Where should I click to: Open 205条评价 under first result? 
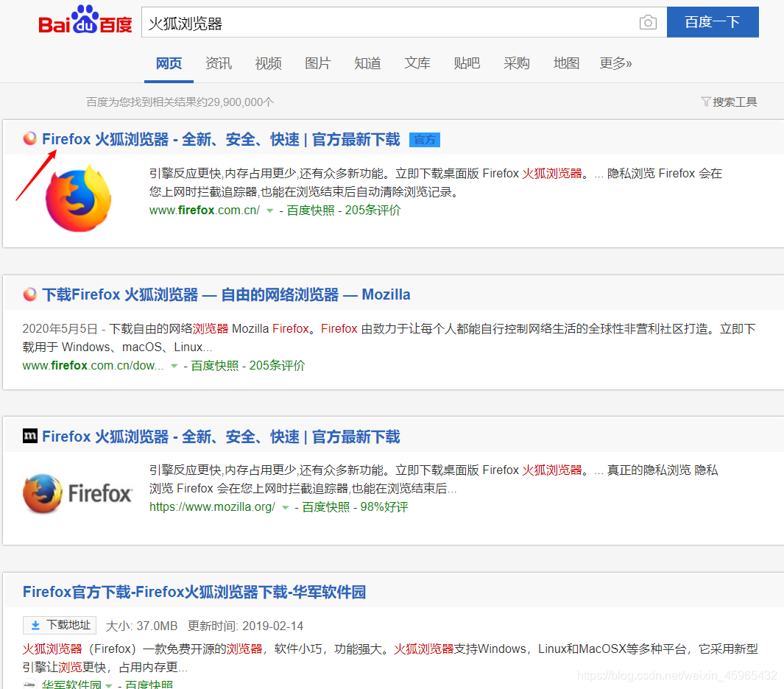pyautogui.click(x=372, y=211)
